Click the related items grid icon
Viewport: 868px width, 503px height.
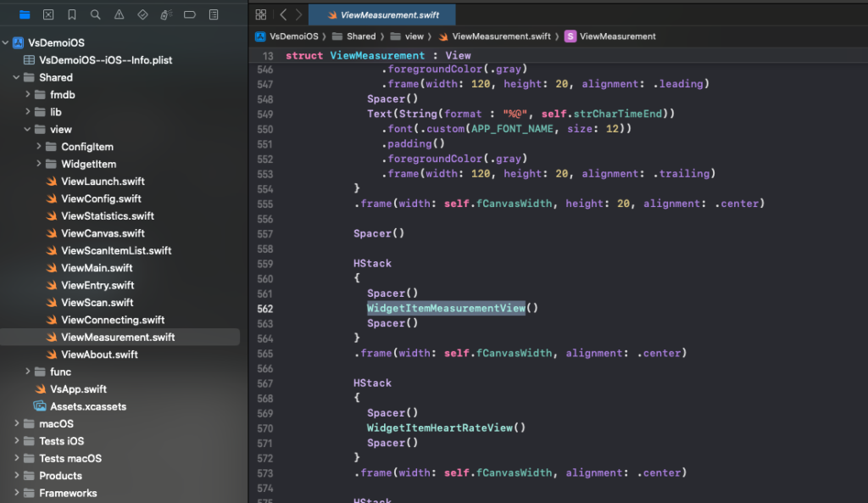pos(261,14)
